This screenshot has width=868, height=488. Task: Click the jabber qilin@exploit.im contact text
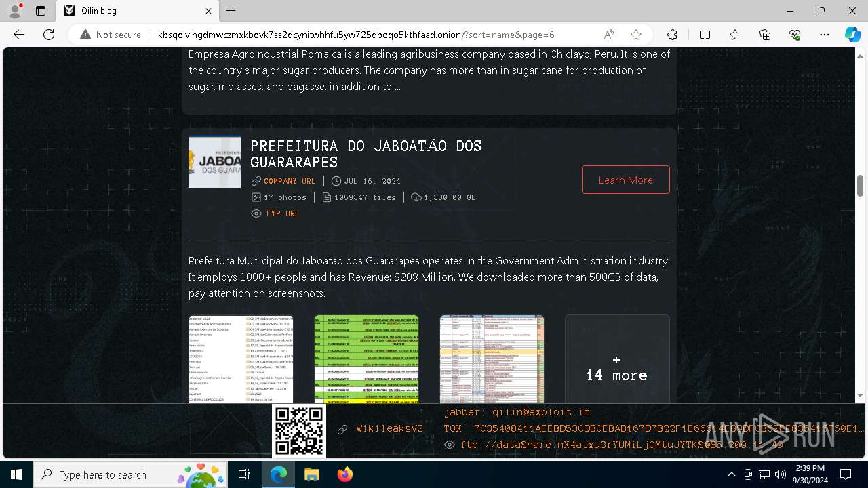tap(517, 412)
